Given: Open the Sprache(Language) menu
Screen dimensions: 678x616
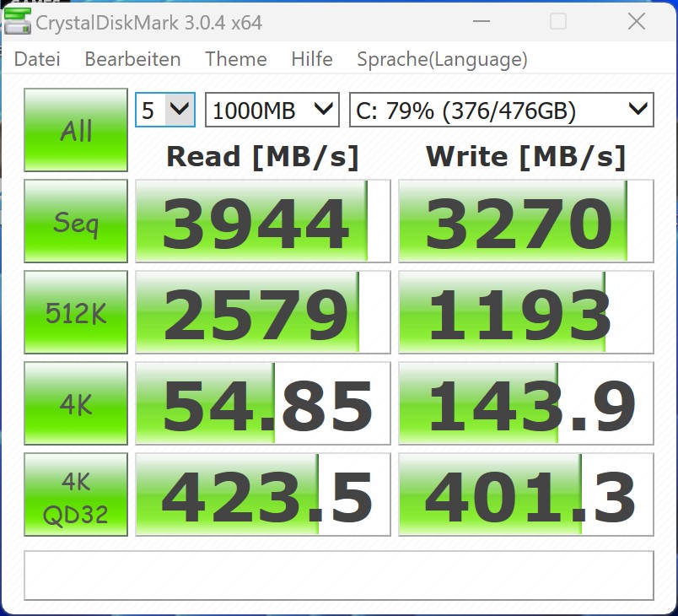Looking at the screenshot, I should tap(442, 59).
